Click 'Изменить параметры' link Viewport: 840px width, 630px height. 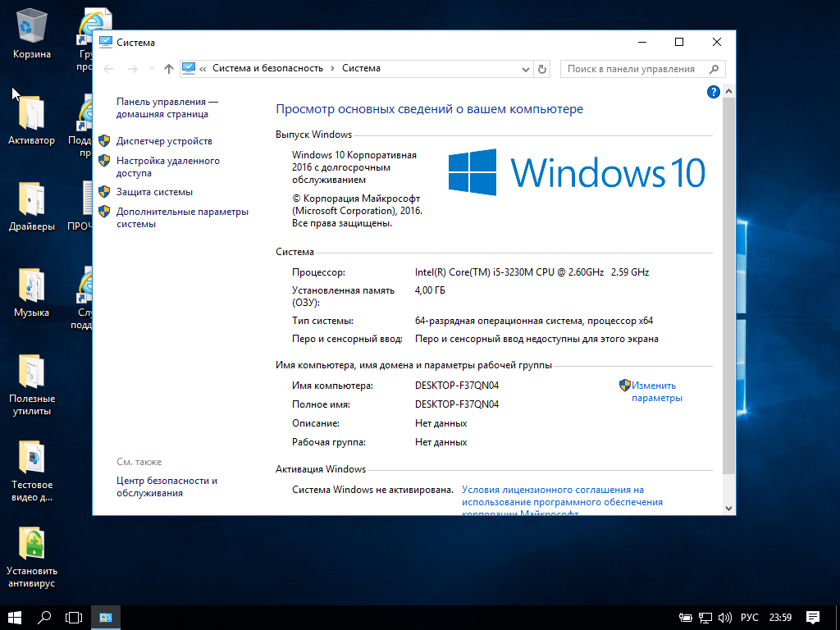655,391
